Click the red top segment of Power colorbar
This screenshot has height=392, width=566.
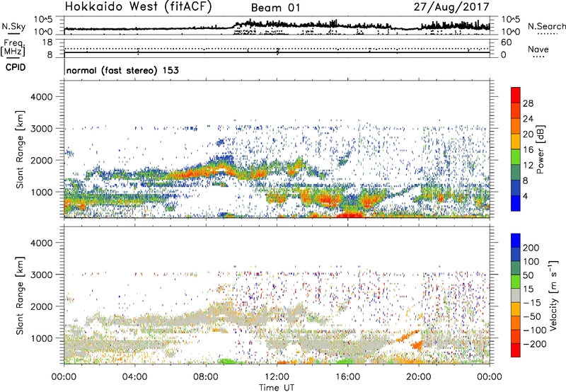(x=516, y=95)
